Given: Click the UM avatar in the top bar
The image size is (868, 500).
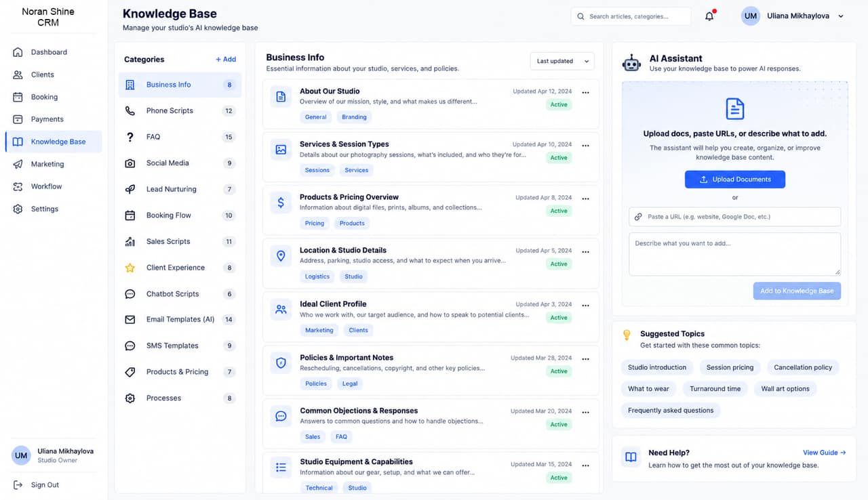Looking at the screenshot, I should point(751,16).
